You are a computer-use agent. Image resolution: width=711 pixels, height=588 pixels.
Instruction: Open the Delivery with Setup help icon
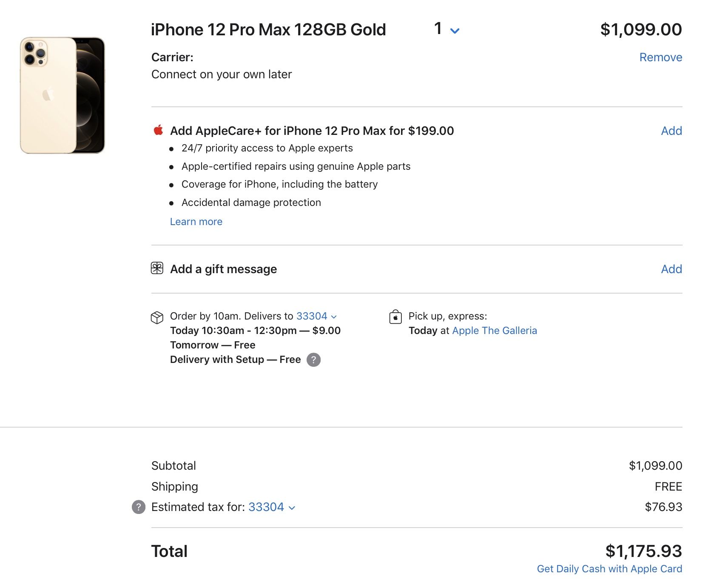(313, 360)
